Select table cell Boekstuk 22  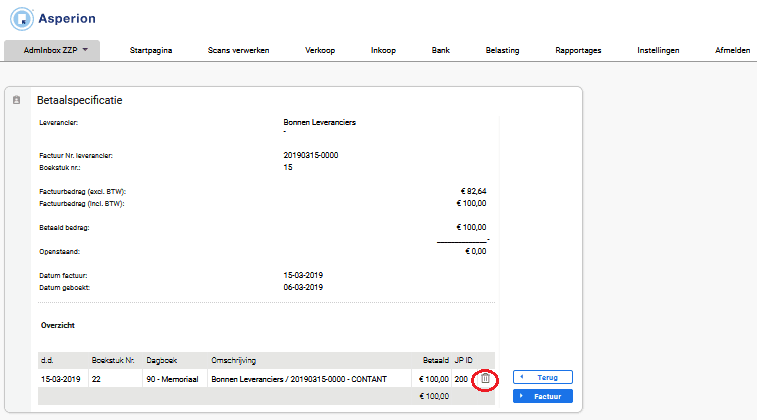(96, 379)
